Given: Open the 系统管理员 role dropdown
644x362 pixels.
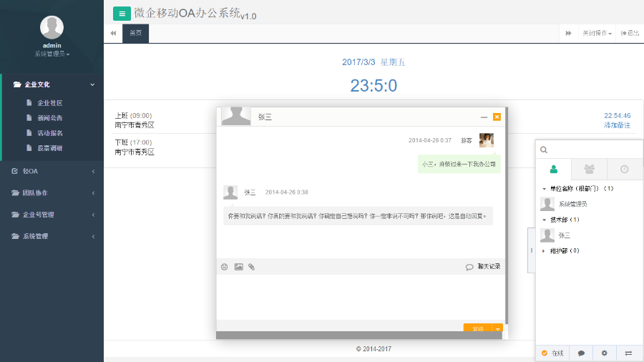Looking at the screenshot, I should coord(52,54).
